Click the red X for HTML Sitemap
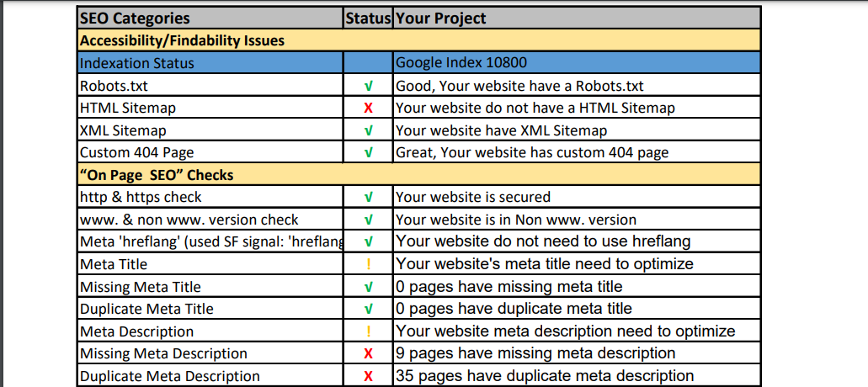868x387 pixels. point(369,108)
